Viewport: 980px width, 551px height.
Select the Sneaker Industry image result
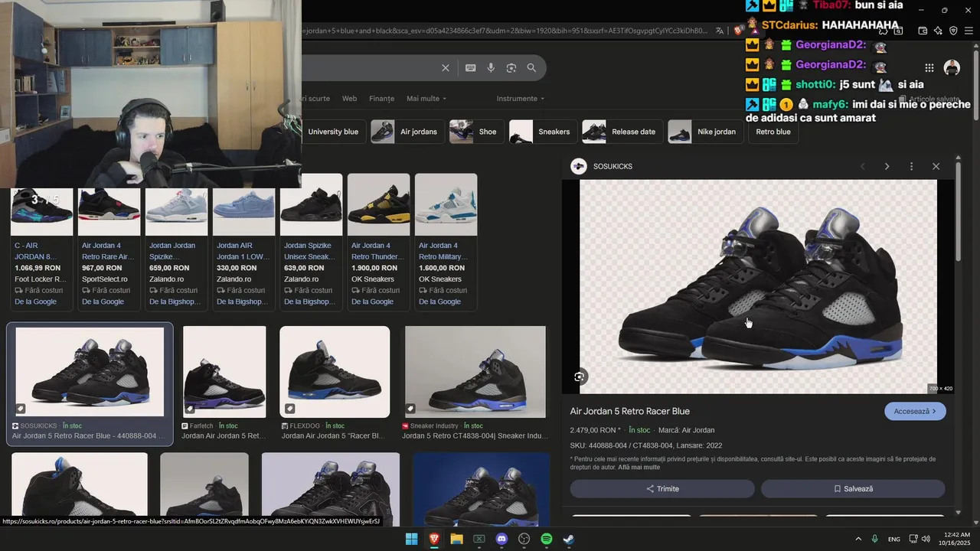tap(475, 383)
